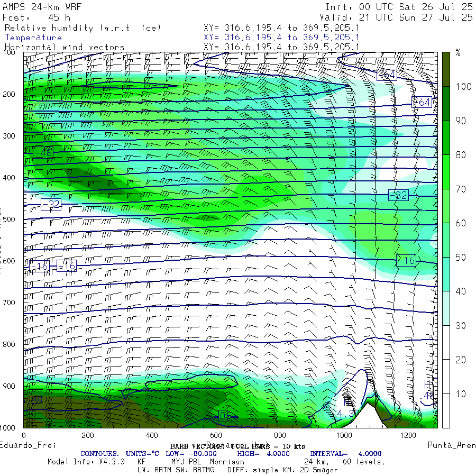The image size is (476, 476).
Task: Click the pressure axis label '1000'
Action: click(7, 428)
